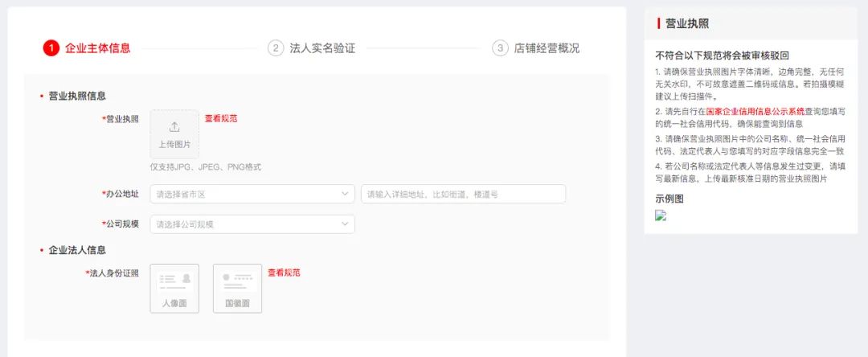Screen dimensions: 868x357
Task: Open 国家企业信用信息公示系统 link
Action: tap(755, 111)
